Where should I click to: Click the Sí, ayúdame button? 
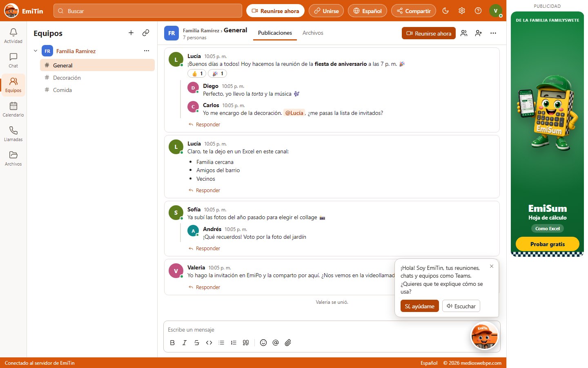point(420,306)
